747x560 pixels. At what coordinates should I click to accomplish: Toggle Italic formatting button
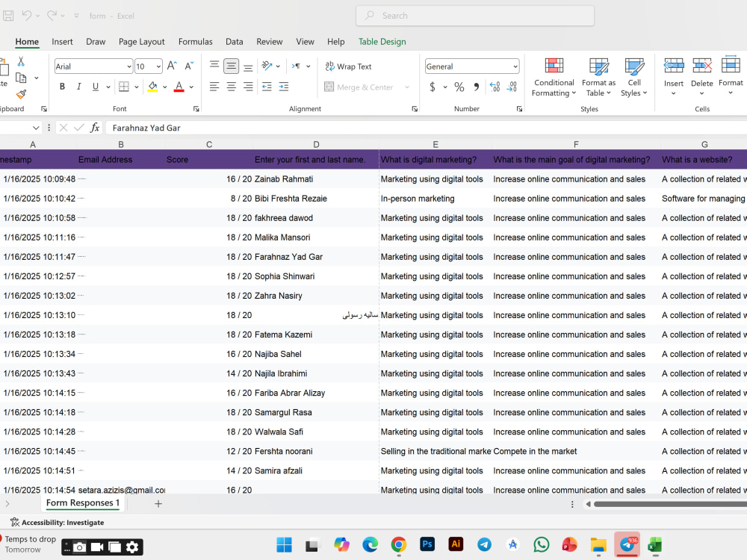pyautogui.click(x=78, y=87)
